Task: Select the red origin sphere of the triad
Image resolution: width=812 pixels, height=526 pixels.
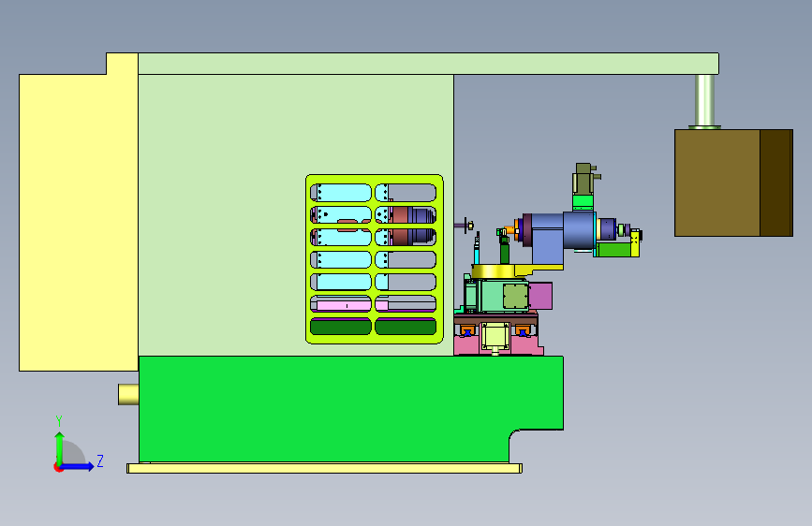Action: (58, 467)
